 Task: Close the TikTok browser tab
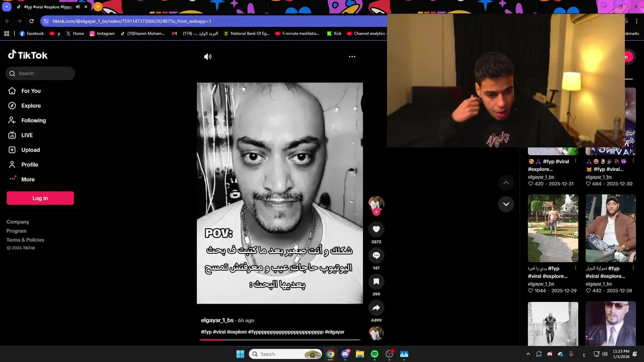(x=86, y=7)
